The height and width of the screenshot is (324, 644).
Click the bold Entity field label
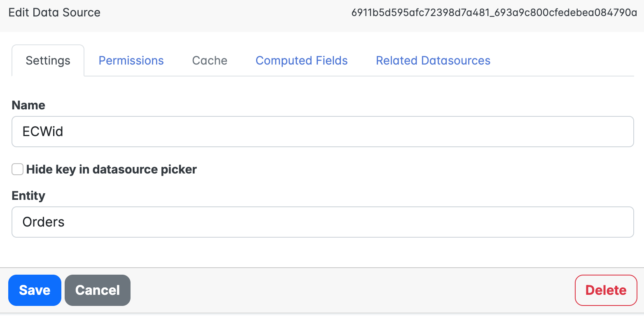[28, 196]
